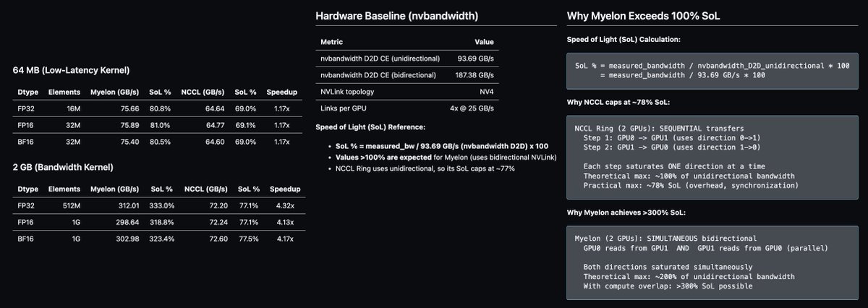
Task: Click the 77.5% SoL cell
Action: tap(246, 238)
